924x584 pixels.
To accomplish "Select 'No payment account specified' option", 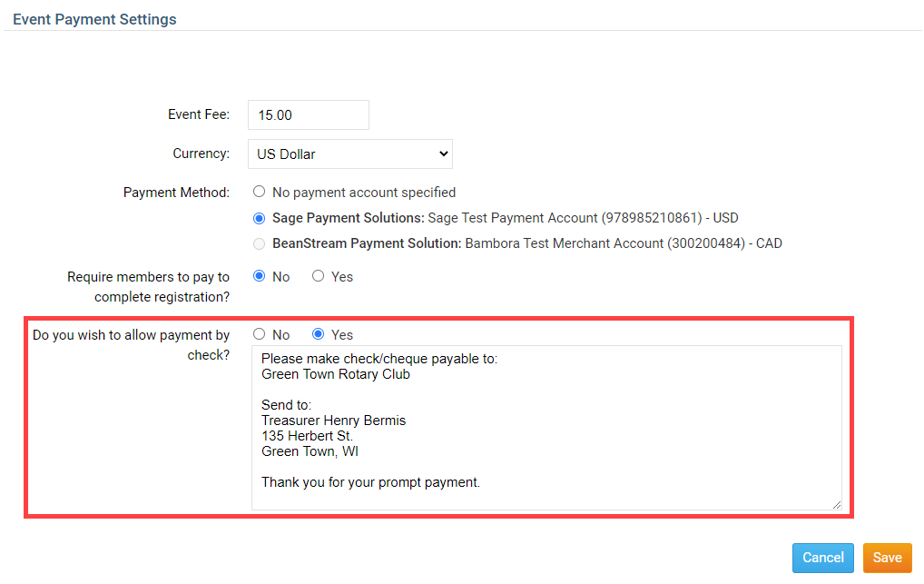I will click(x=260, y=193).
